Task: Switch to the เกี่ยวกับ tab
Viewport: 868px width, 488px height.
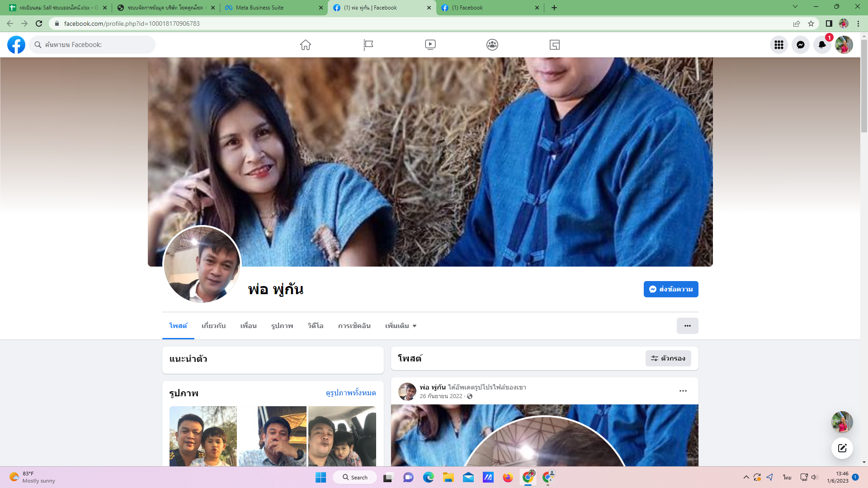Action: click(213, 326)
